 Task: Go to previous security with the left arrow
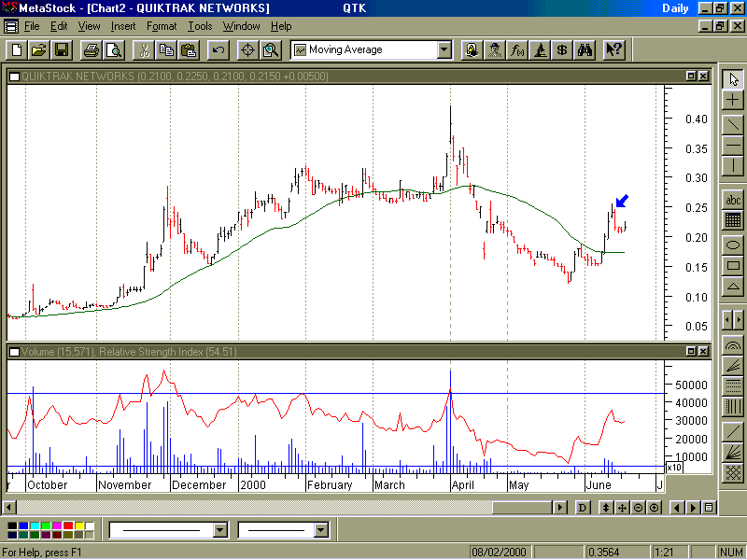pos(677,508)
